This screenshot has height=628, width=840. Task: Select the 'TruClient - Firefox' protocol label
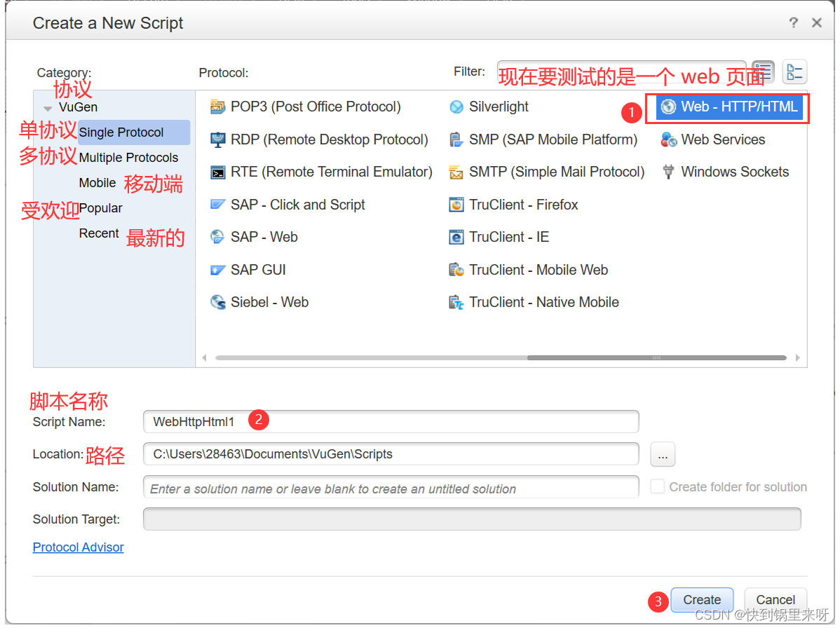523,205
